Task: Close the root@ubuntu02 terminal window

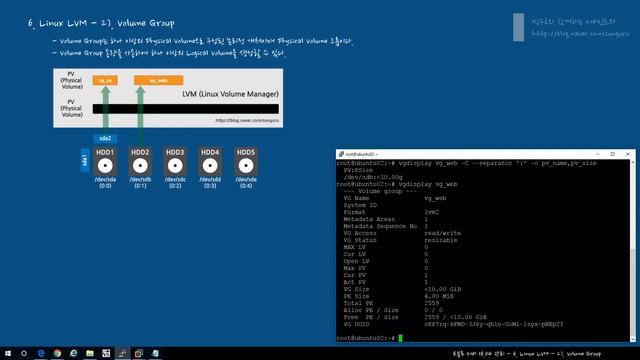Action: (x=628, y=154)
